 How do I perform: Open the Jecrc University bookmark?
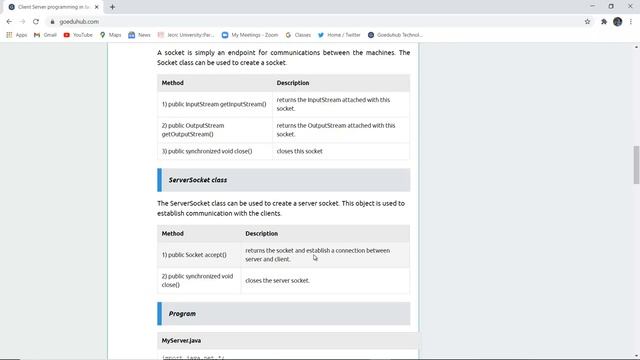tap(186, 35)
